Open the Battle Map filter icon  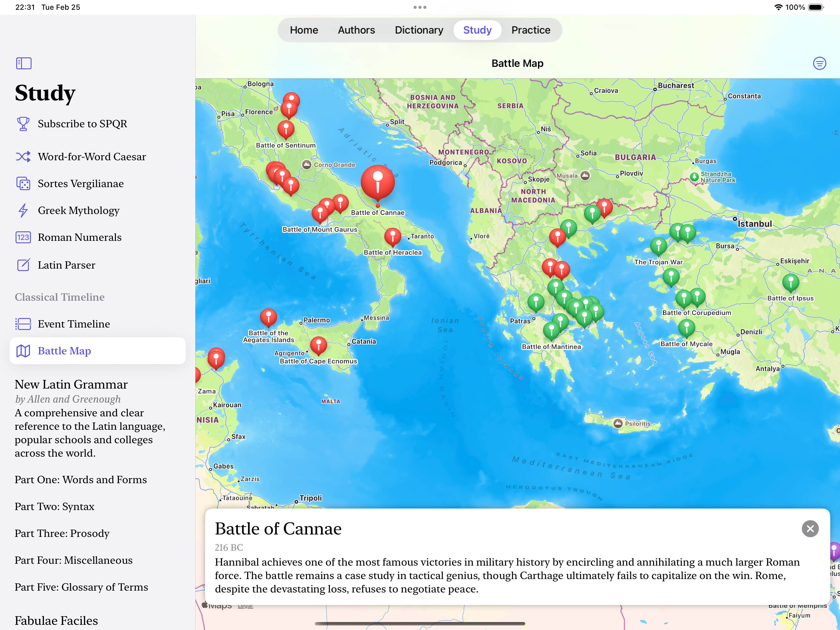(x=819, y=63)
